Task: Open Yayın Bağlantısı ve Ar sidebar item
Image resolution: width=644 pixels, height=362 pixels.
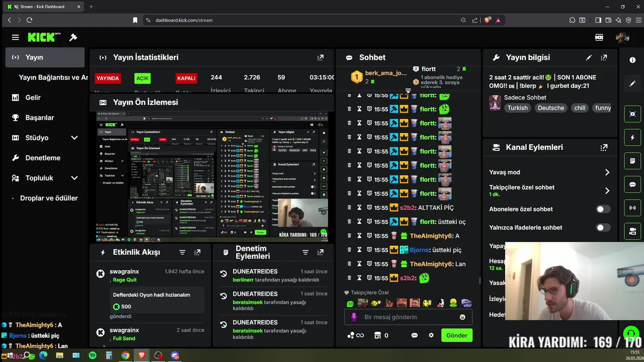Action: point(53,77)
